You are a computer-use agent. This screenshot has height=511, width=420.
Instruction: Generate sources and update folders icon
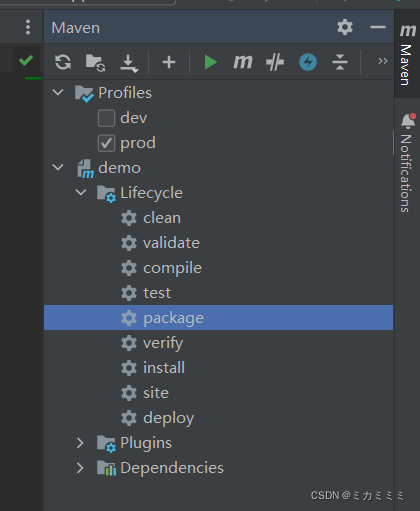tap(95, 62)
